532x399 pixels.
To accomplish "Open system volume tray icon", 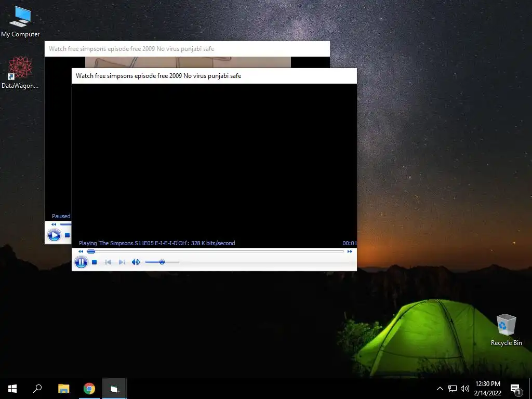I will (465, 389).
